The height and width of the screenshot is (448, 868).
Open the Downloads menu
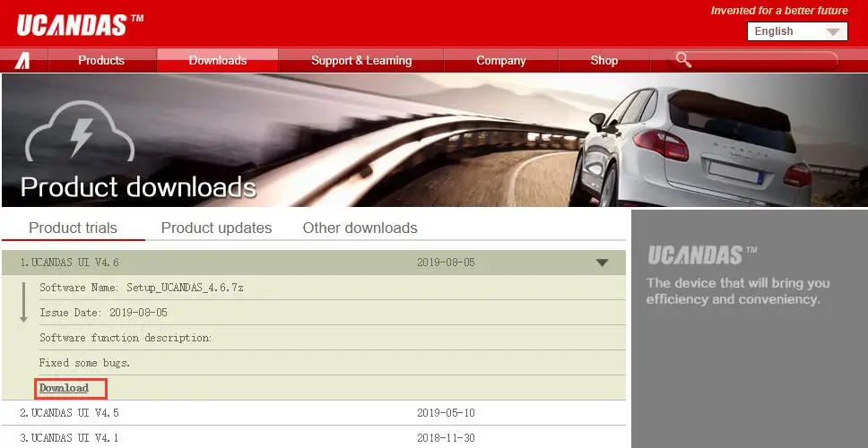pos(218,60)
